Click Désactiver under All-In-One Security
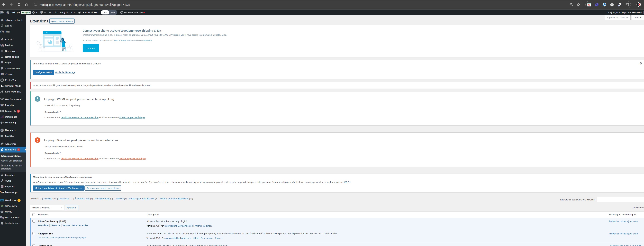Screen dimensions: 644x246 pos(55,225)
